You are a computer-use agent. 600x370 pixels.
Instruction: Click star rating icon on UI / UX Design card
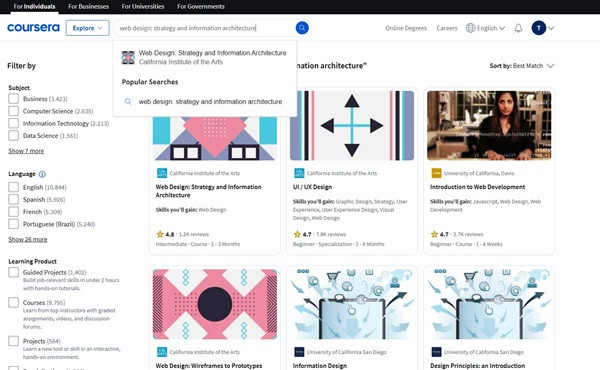coord(297,234)
